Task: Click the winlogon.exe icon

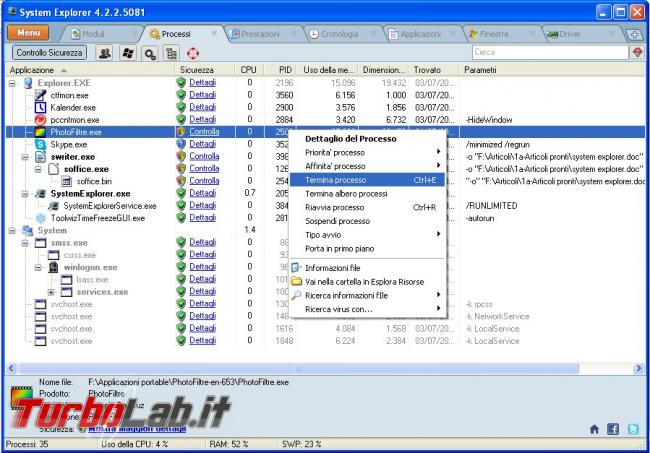Action: [53, 267]
